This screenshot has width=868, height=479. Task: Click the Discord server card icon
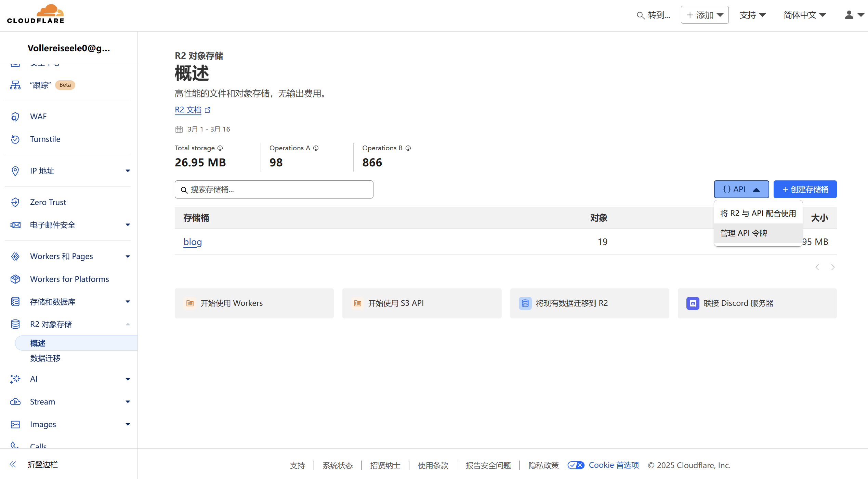tap(693, 303)
